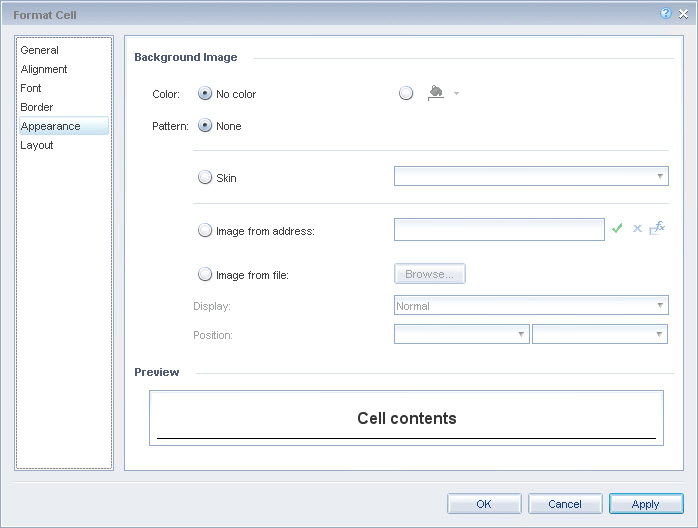The image size is (698, 528).
Task: Select the custom color radio button
Action: [405, 94]
